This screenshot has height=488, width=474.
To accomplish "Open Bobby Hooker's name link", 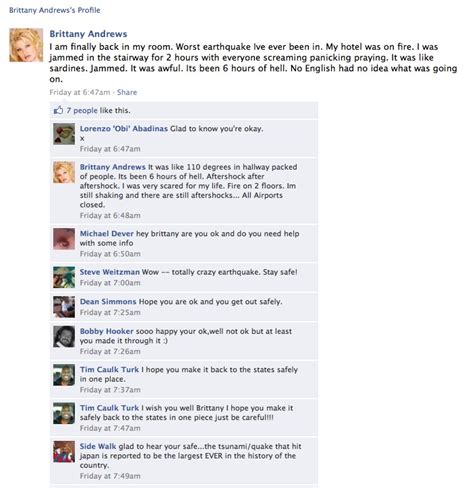I will click(x=107, y=331).
